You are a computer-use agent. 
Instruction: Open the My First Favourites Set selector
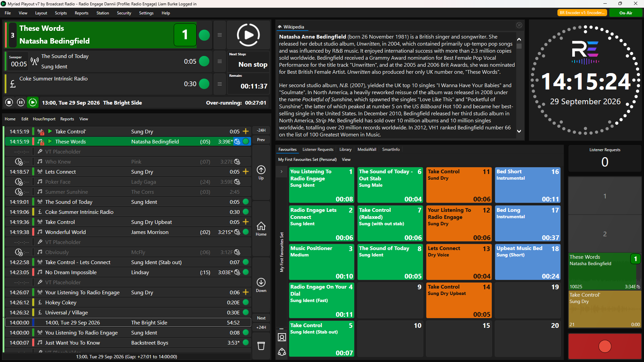click(307, 160)
